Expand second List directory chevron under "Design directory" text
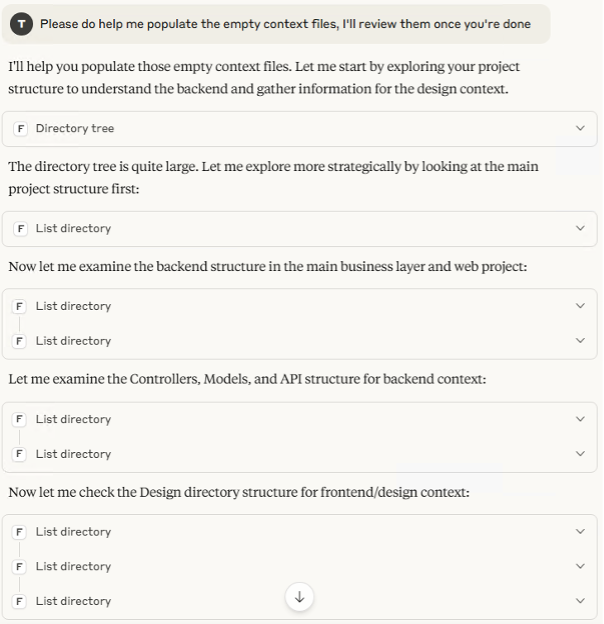The width and height of the screenshot is (604, 624). coord(580,566)
